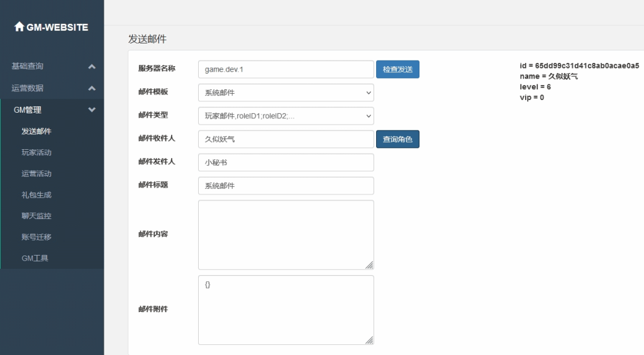This screenshot has width=644, height=355.
Task: Open the 聊天监控 page
Action: (36, 216)
